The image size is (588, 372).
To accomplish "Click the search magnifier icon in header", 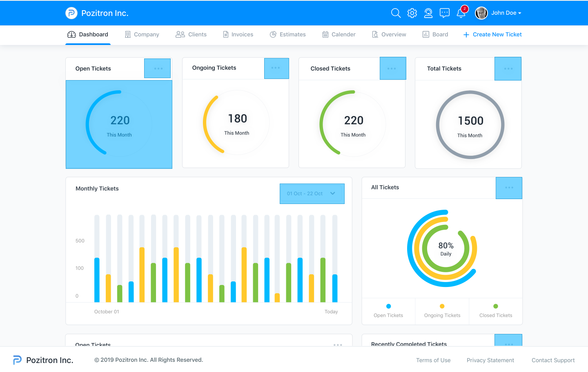I will (x=396, y=13).
